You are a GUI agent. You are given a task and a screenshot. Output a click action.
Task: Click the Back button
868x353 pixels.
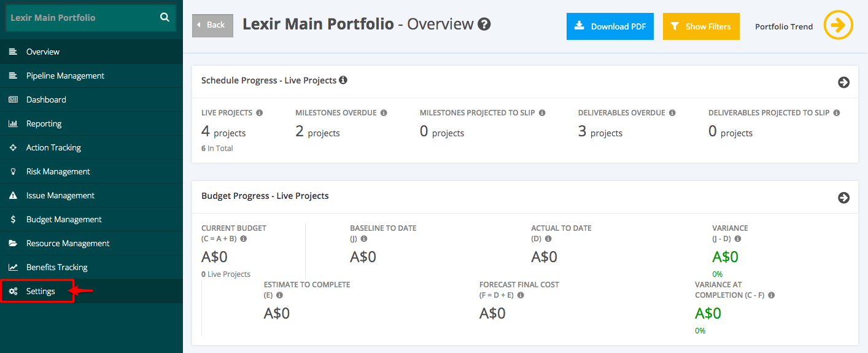pos(212,25)
